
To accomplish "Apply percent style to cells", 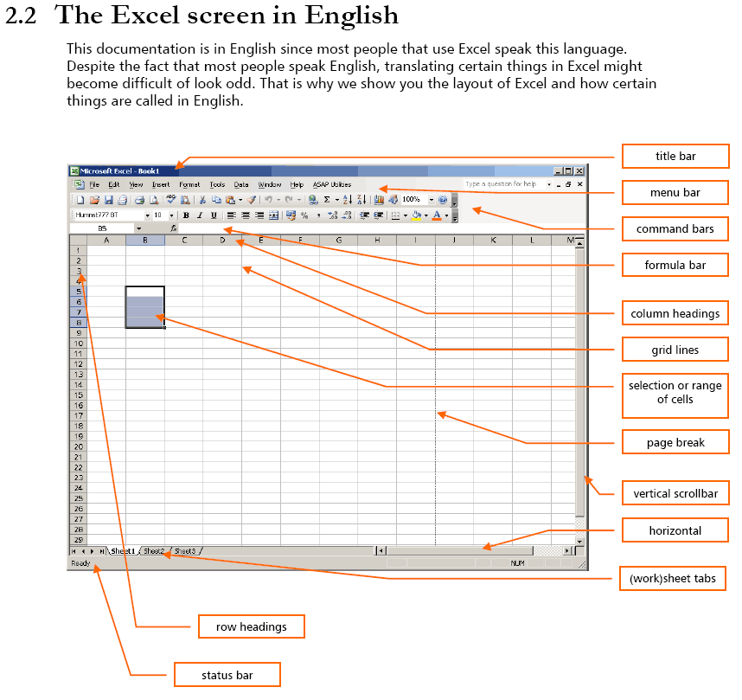I will coord(304,215).
